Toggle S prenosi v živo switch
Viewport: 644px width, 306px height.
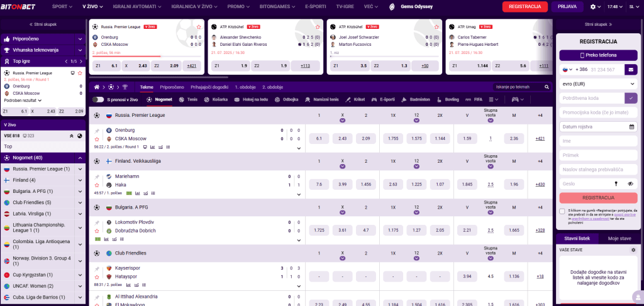pos(98,99)
